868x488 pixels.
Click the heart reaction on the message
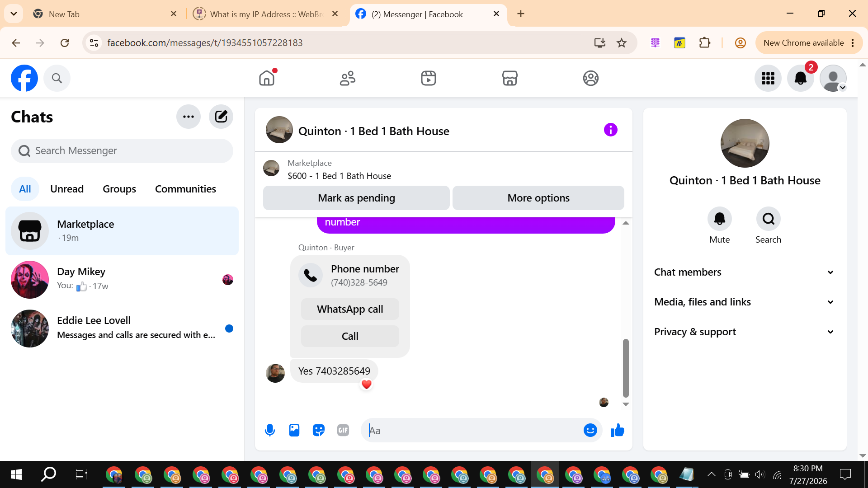point(367,385)
